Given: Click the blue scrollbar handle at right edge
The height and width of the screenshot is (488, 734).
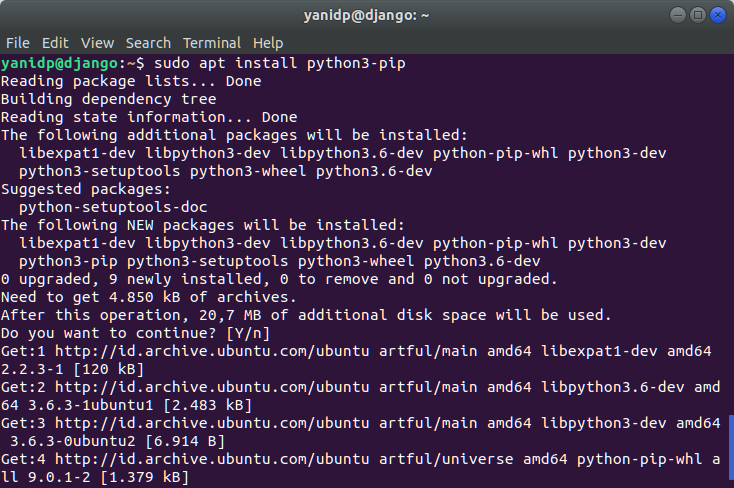Looking at the screenshot, I should tap(731, 447).
